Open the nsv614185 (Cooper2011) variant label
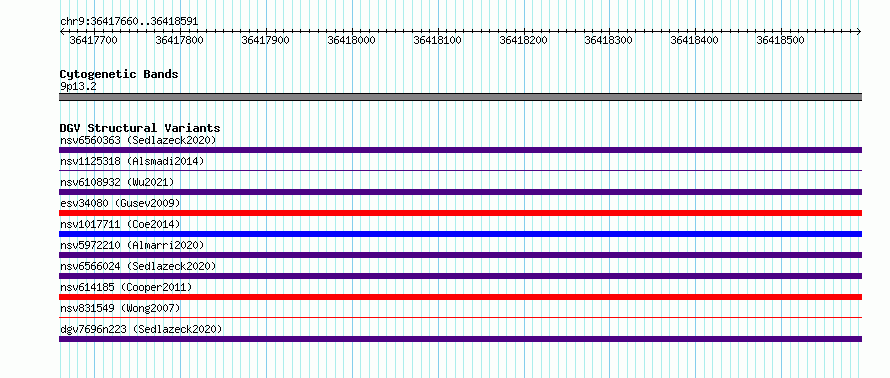Viewport: 890px width, 378px height. pos(126,287)
